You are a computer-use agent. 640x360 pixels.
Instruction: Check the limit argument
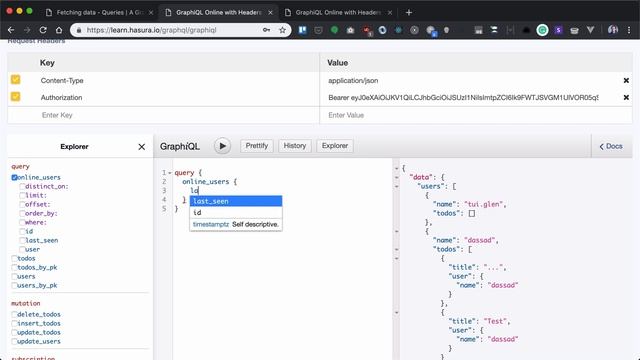tap(22, 196)
